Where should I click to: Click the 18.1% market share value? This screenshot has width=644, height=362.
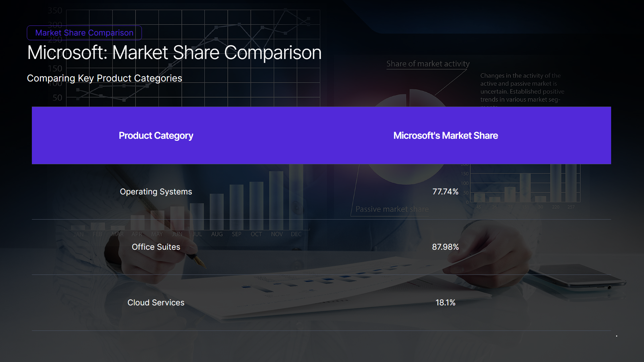445,303
